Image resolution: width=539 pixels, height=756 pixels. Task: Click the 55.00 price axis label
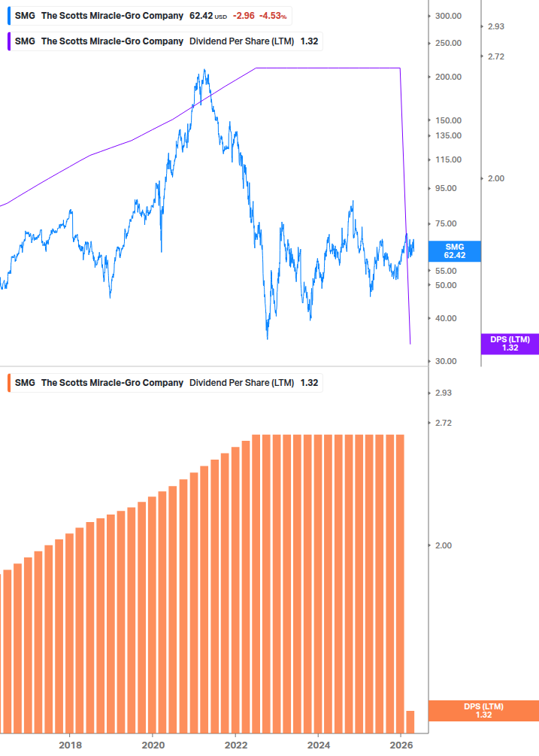click(446, 271)
